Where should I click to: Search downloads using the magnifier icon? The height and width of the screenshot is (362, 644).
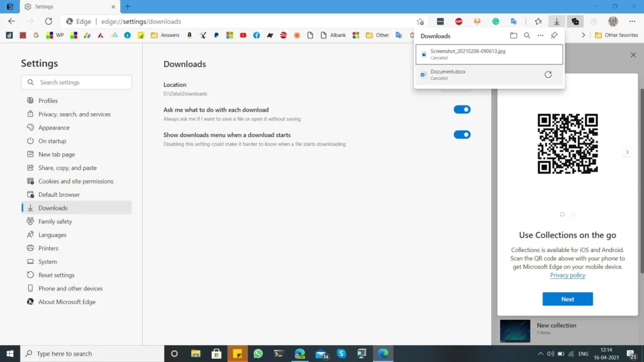527,36
